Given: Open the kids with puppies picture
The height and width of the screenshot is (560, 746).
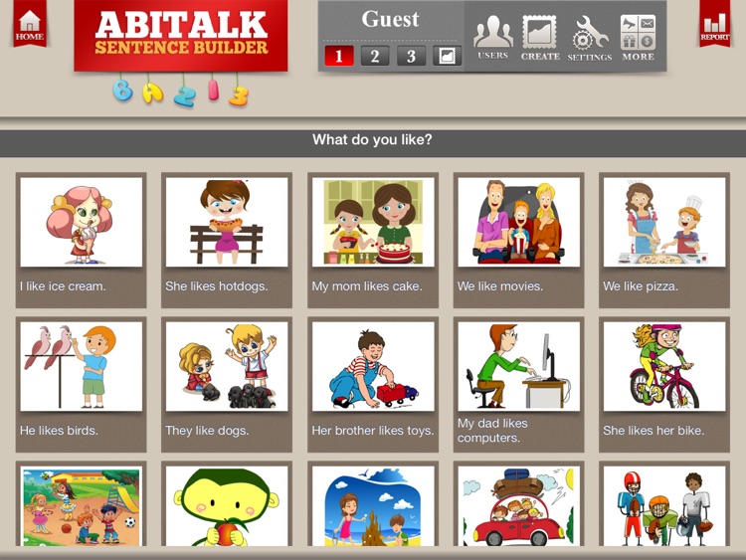Looking at the screenshot, I should [x=227, y=366].
